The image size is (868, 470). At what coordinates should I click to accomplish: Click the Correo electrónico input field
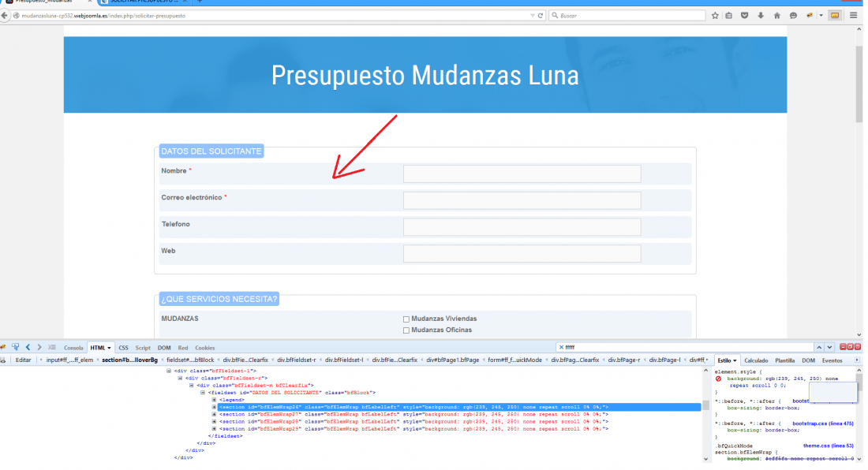coord(522,200)
